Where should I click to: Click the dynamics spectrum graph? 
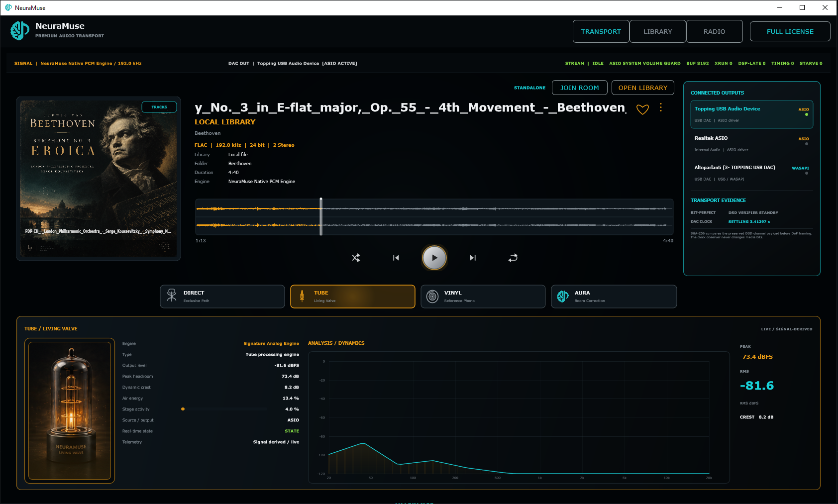pyautogui.click(x=519, y=417)
